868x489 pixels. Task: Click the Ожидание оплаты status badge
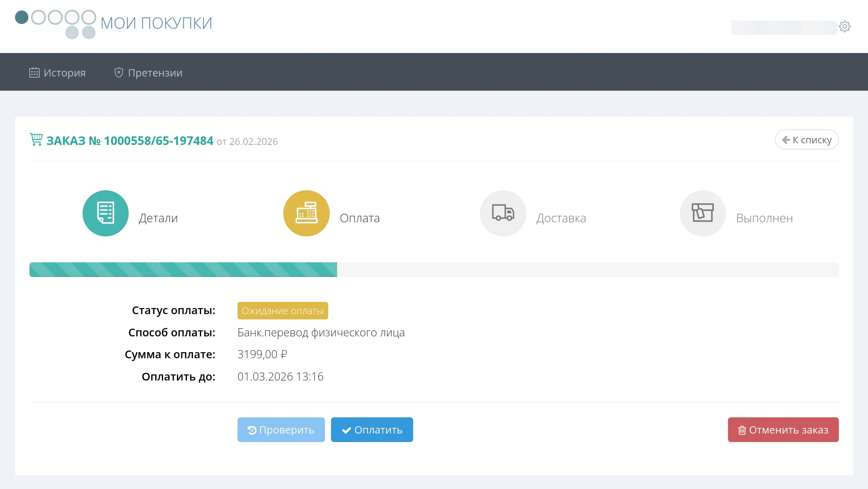tap(282, 311)
